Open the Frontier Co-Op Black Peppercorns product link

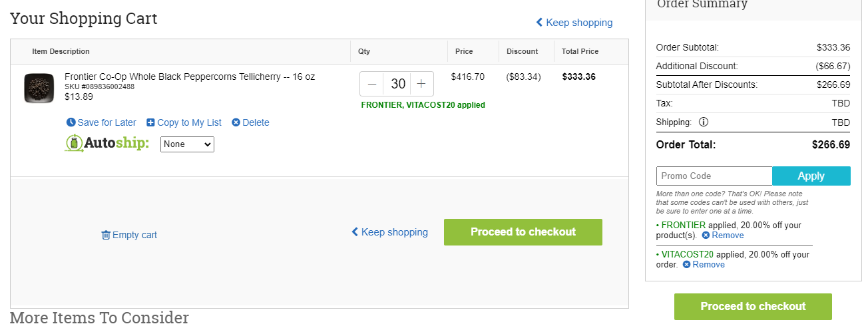pos(190,77)
